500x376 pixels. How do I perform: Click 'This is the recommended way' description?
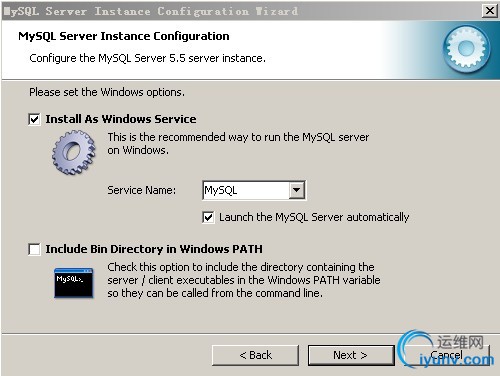[x=238, y=144]
